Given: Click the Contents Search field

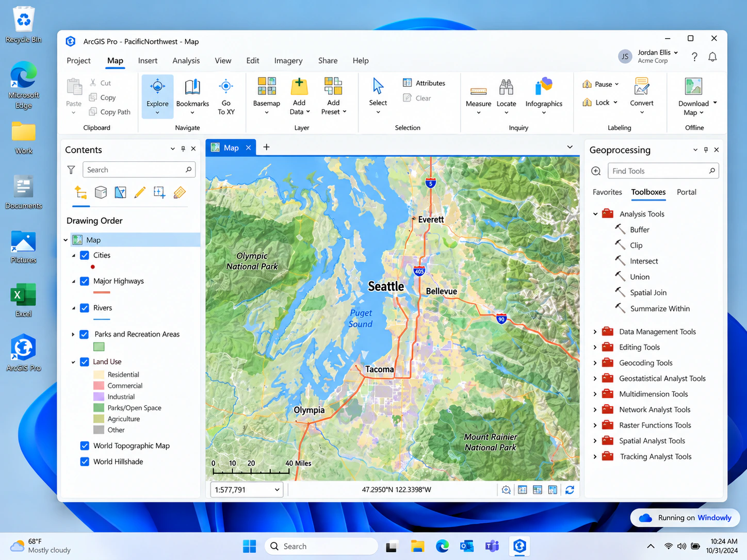Looking at the screenshot, I should click(139, 170).
